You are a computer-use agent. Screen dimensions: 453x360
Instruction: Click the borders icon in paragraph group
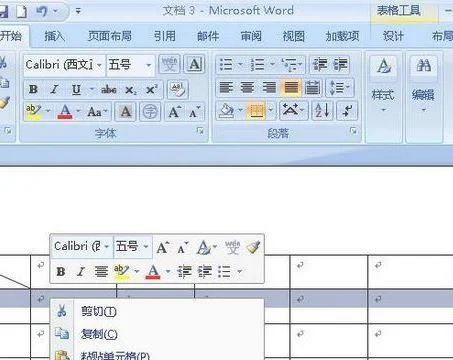tap(256, 111)
